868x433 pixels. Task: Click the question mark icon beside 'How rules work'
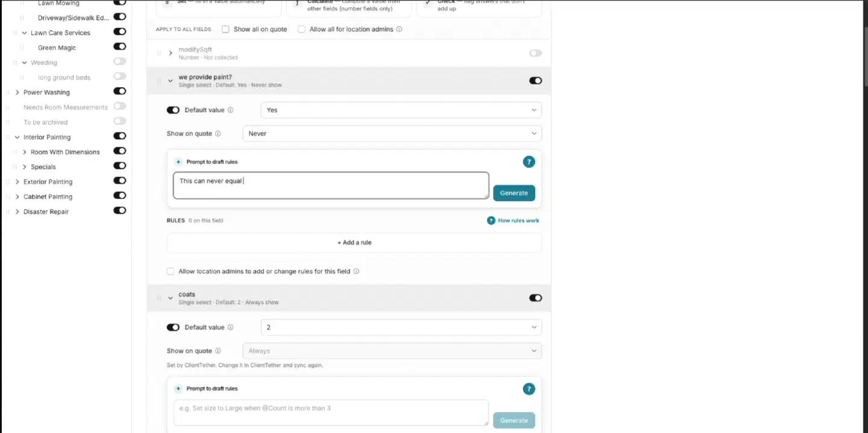coord(491,220)
